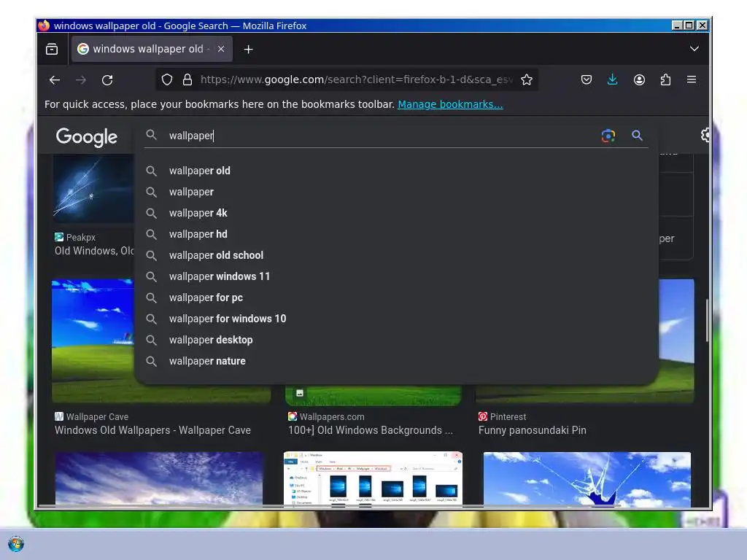Viewport: 747px width, 560px height.
Task: Open File Explorer screenshot image result
Action: [373, 478]
